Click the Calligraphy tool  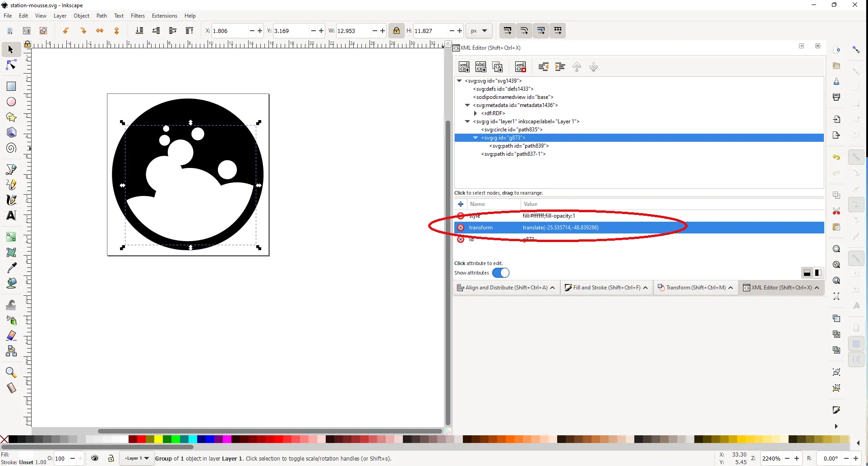(11, 200)
